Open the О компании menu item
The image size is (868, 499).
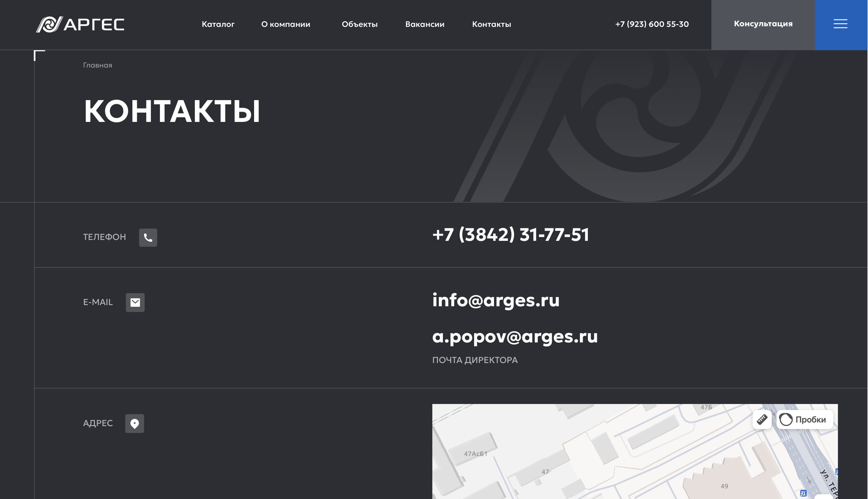[285, 24]
